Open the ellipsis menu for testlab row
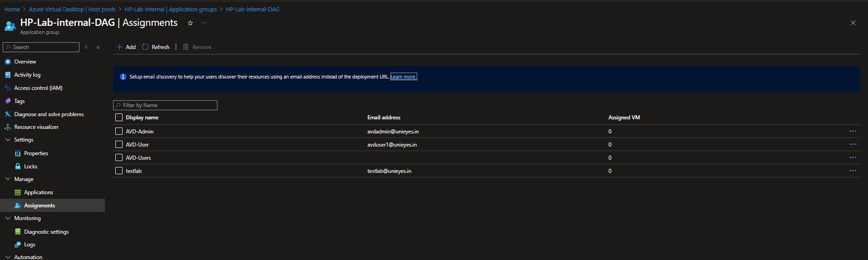868x260 pixels. 853,171
